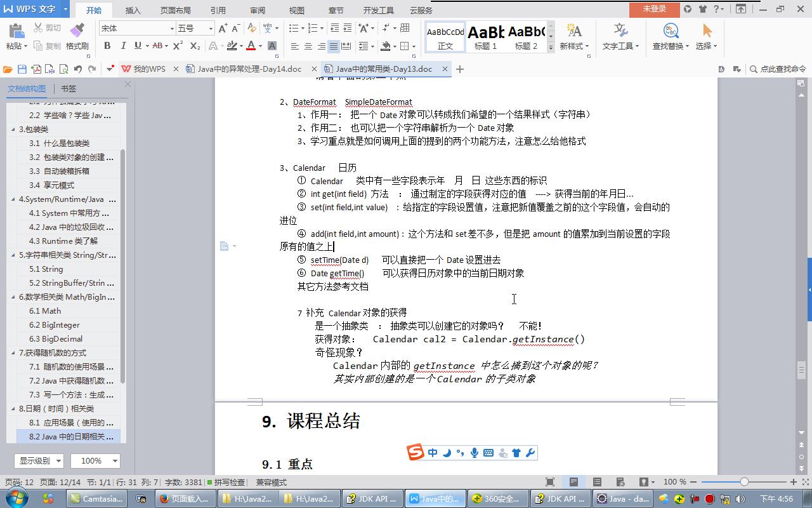The height and width of the screenshot is (508, 812).
Task: Switch to Java中的异常处理-Day14.doc document tab
Action: (249, 69)
